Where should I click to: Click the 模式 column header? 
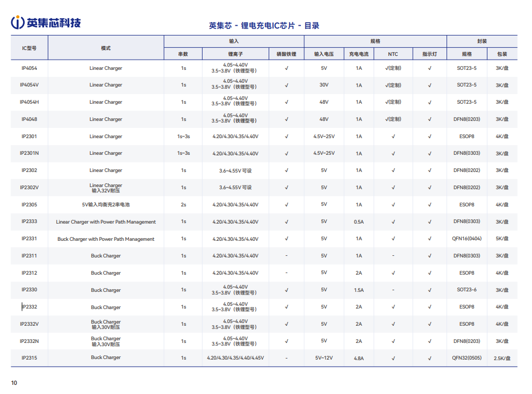click(x=106, y=48)
